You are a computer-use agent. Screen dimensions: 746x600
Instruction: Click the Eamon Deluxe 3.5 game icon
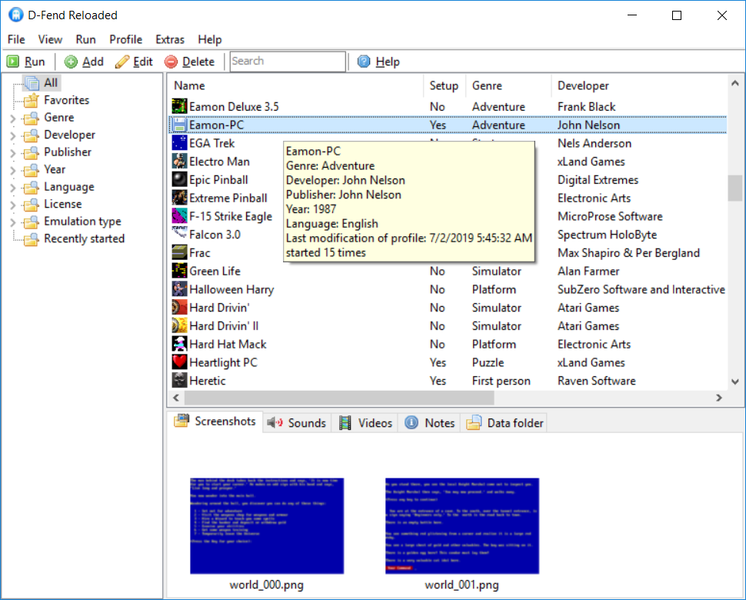point(179,107)
